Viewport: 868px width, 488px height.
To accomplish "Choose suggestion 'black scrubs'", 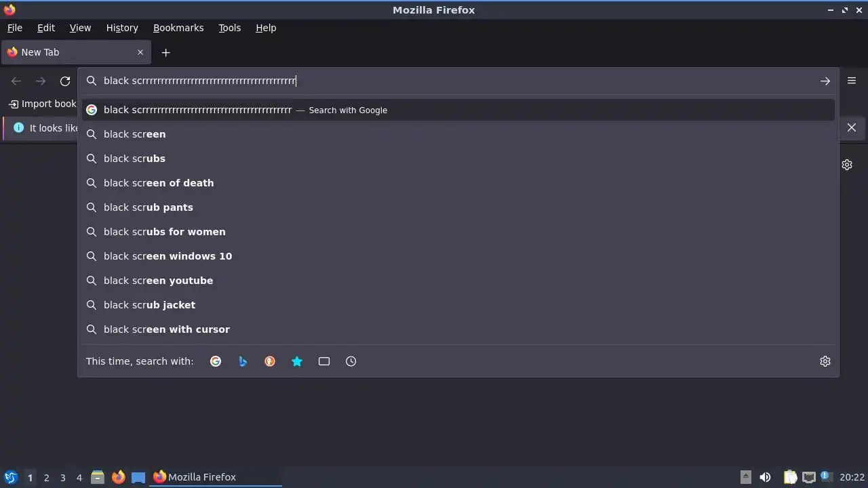I will click(x=458, y=159).
